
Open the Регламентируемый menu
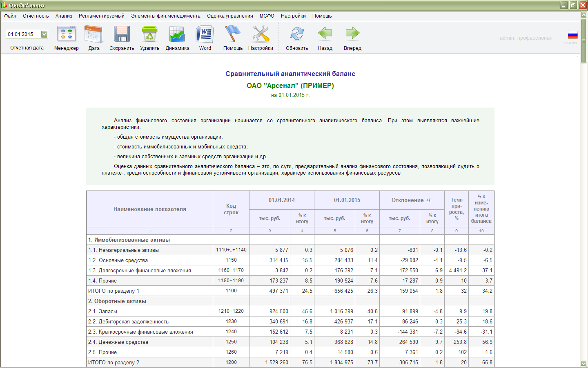[102, 16]
